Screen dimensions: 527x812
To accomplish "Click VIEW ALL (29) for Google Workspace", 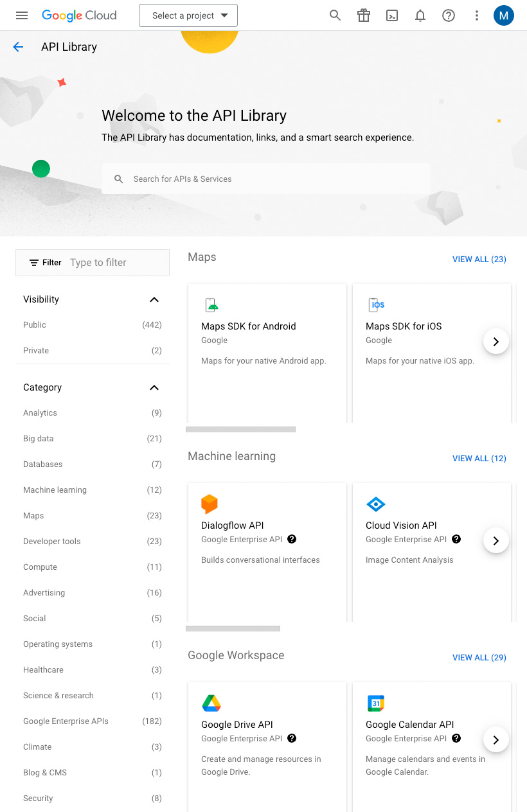I will [479, 658].
